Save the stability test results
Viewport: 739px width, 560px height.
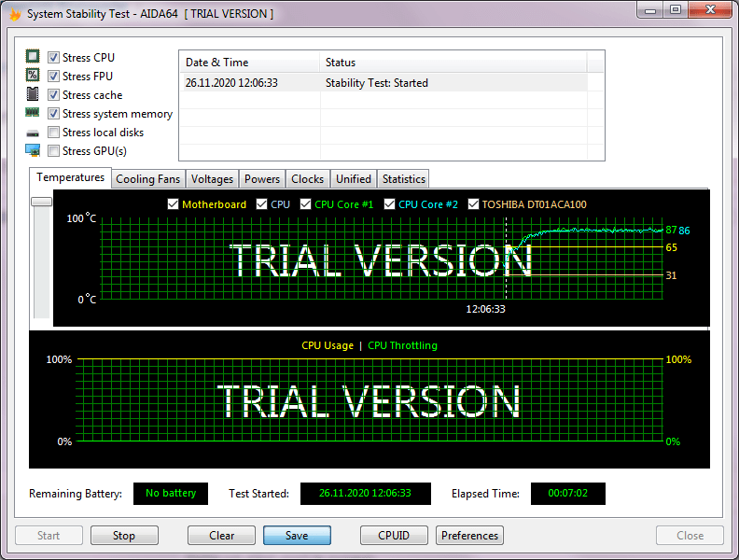(297, 536)
